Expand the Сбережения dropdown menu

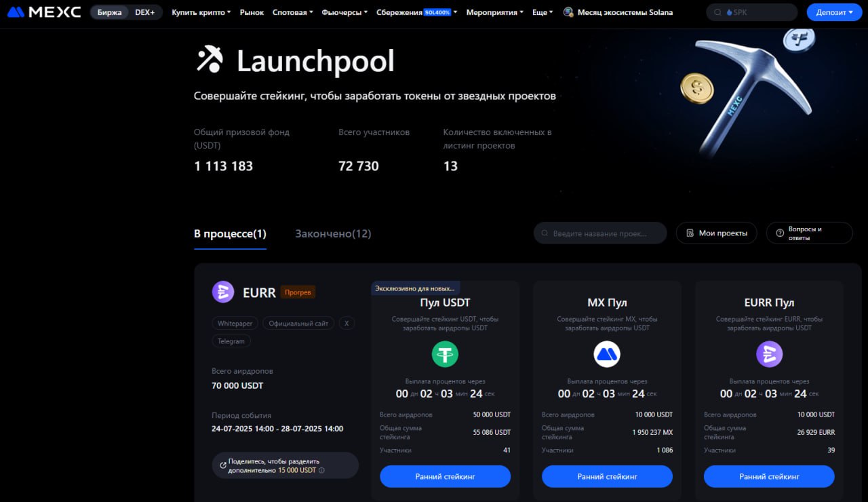416,12
